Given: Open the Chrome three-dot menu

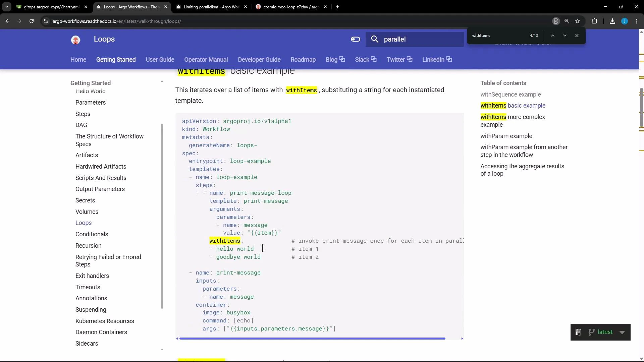Looking at the screenshot, I should point(637,21).
